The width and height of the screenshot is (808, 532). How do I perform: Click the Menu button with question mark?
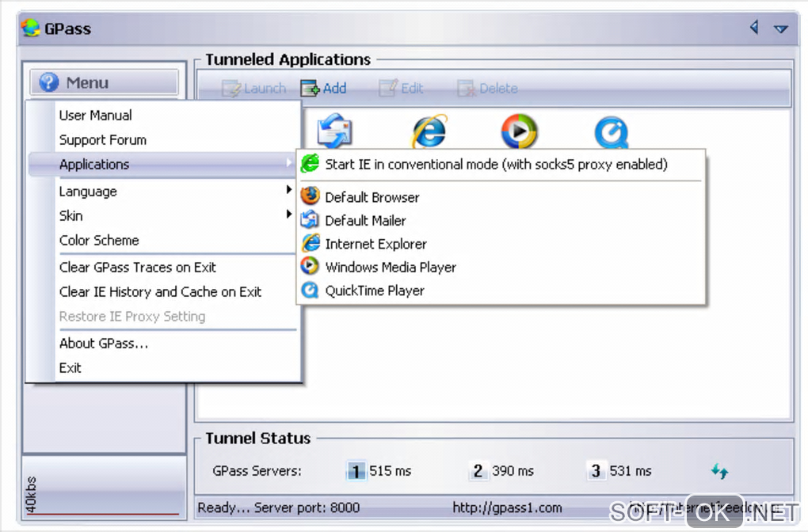pos(104,82)
